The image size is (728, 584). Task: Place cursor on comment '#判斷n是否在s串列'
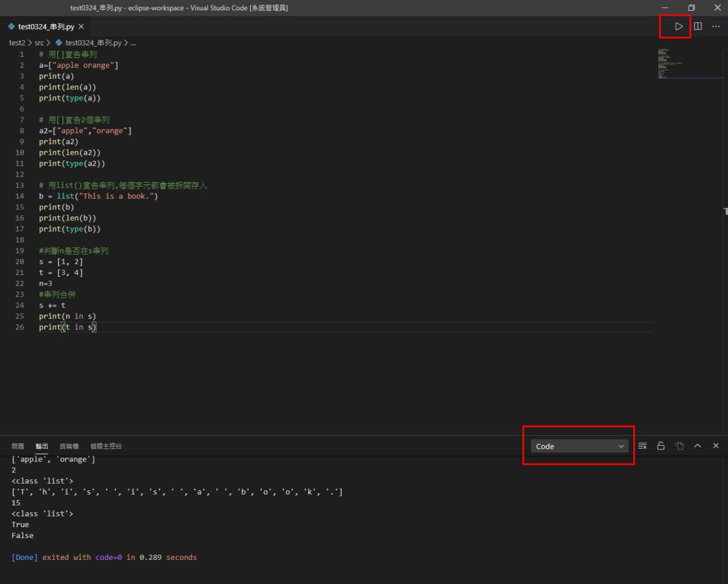coord(74,250)
